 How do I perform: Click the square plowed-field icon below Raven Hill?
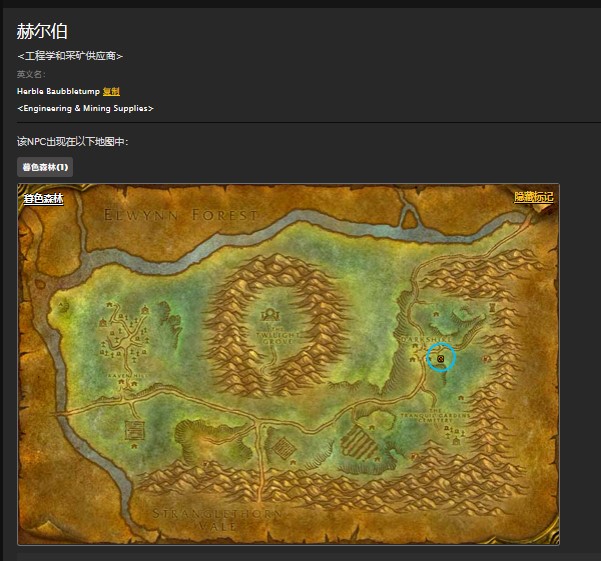pos(135,430)
